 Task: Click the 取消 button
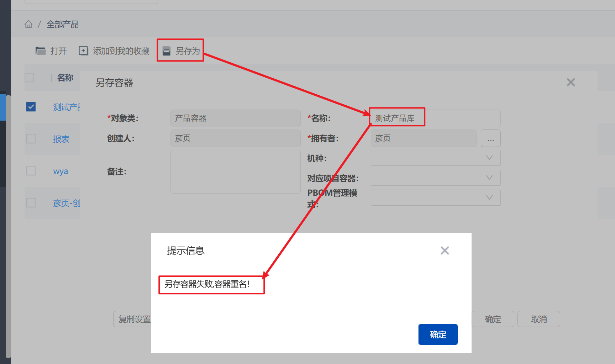point(539,319)
